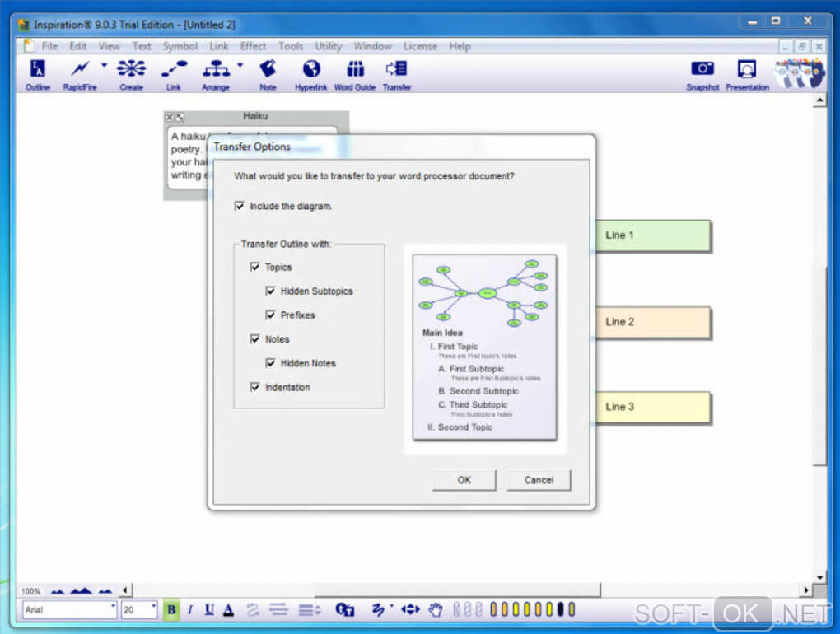Click the Haiku note resize icon
The image size is (840, 634).
pyautogui.click(x=180, y=117)
